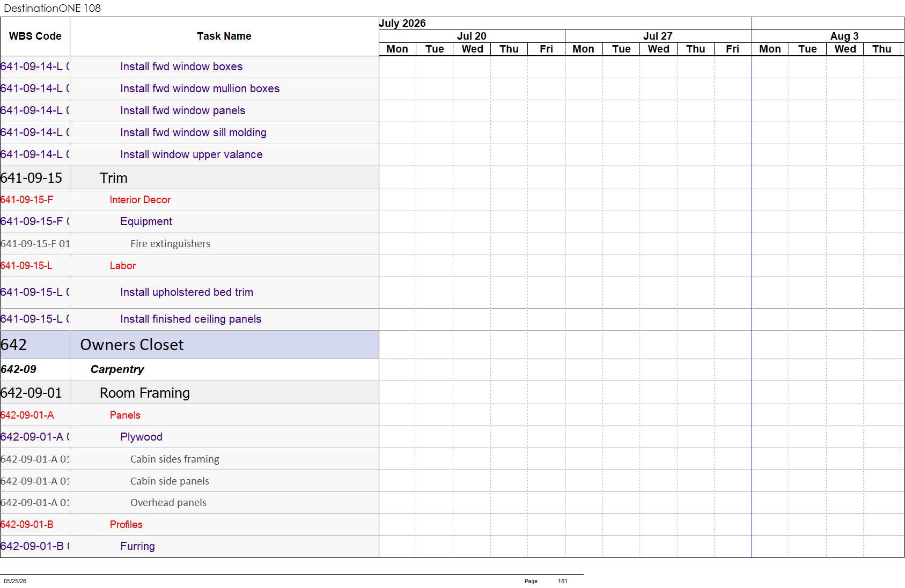The height and width of the screenshot is (588, 905).
Task: Select WBS code 642-09-01-B Profiles
Action: coord(27,525)
